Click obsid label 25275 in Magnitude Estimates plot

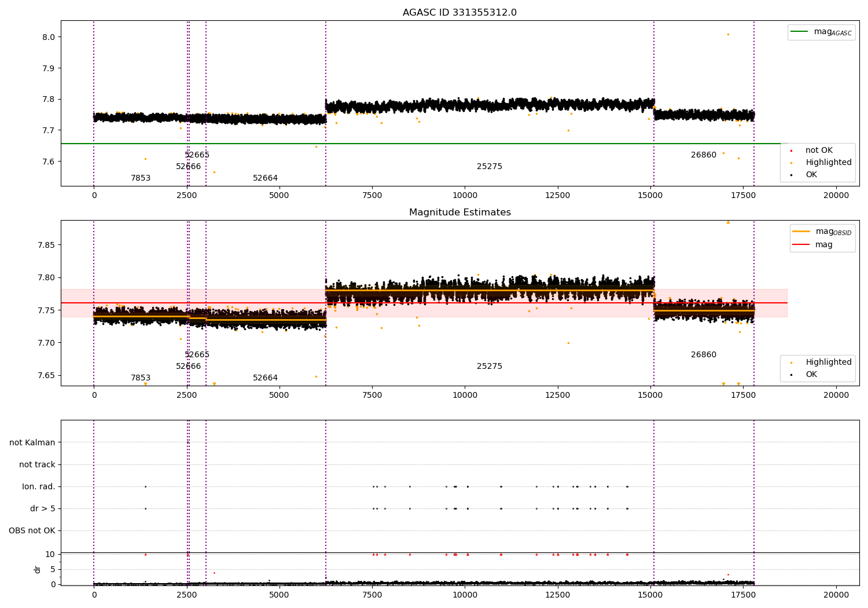pos(490,367)
